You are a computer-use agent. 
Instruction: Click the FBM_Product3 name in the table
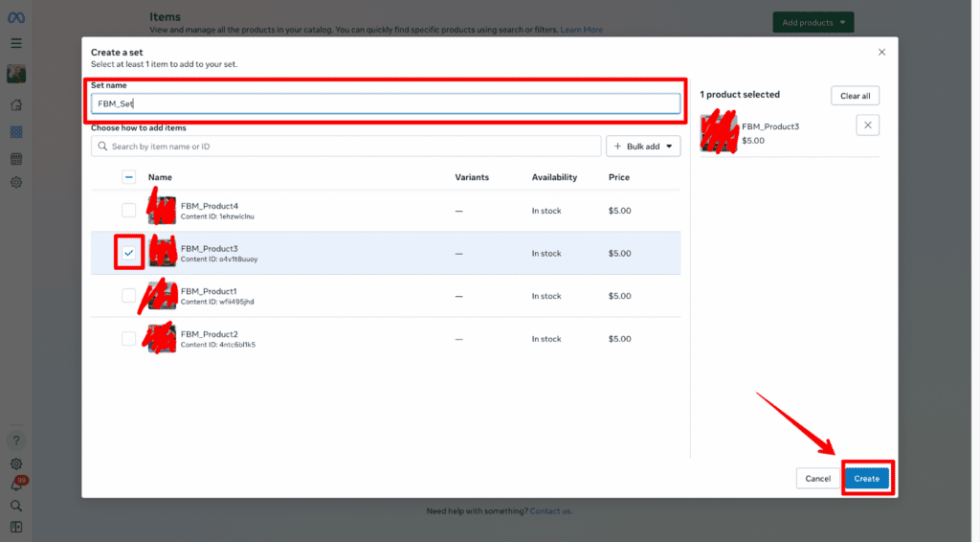coord(210,248)
